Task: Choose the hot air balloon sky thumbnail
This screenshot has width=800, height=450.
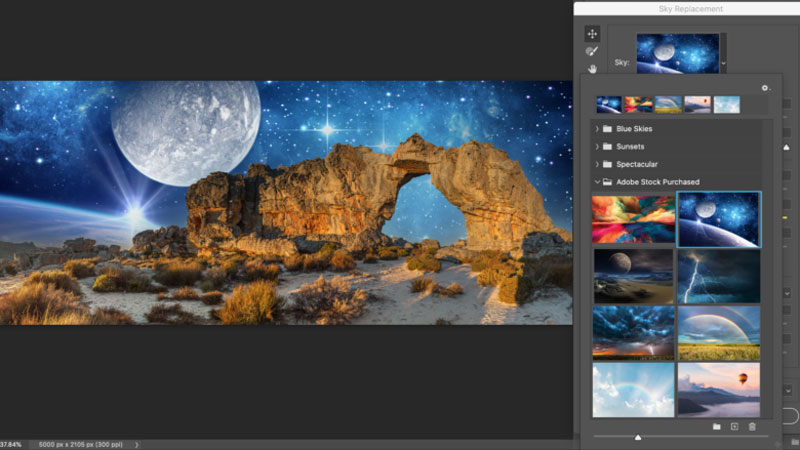Action: (x=718, y=390)
